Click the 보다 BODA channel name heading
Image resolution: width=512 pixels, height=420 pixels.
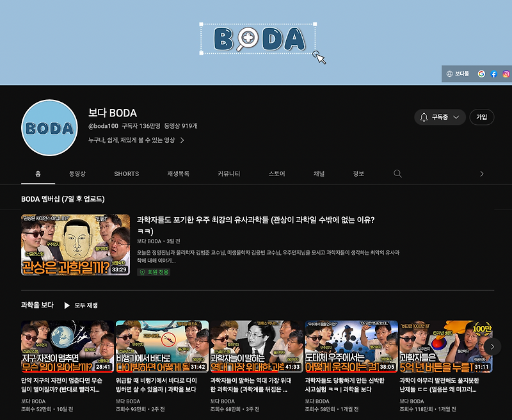click(x=113, y=113)
